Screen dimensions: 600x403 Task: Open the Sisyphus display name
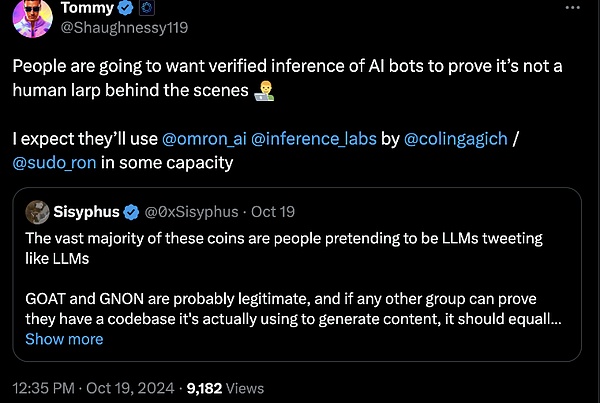point(86,211)
